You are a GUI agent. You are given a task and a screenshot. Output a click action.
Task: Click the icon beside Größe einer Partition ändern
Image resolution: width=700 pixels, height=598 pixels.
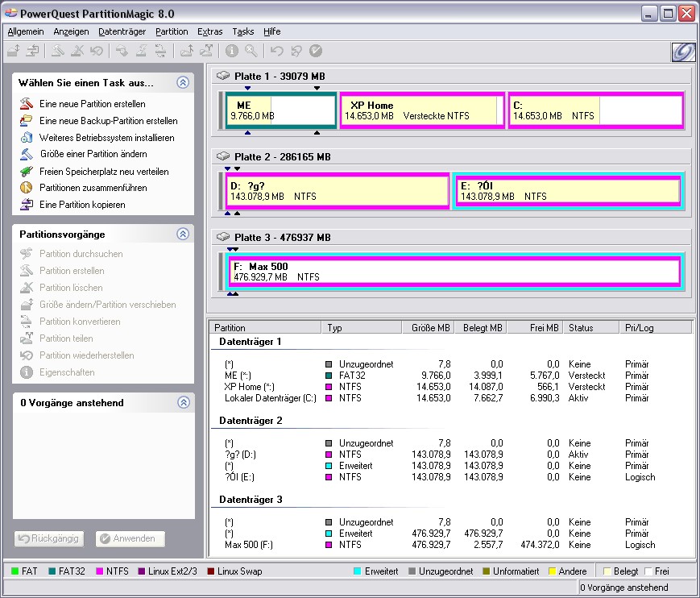point(27,154)
